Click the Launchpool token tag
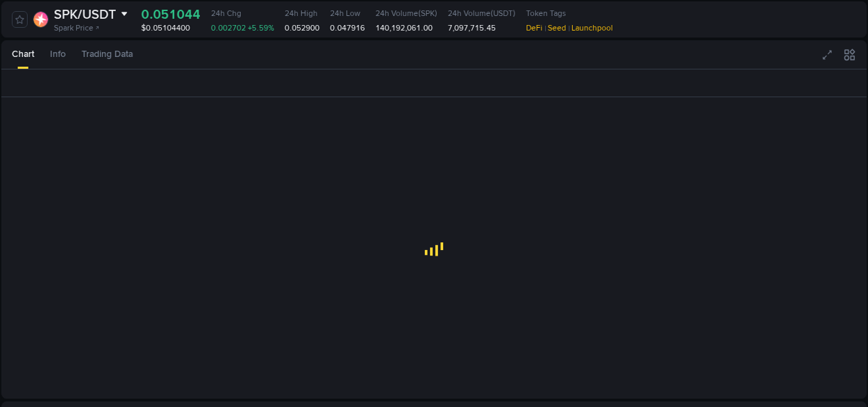Image resolution: width=868 pixels, height=407 pixels. tap(592, 28)
